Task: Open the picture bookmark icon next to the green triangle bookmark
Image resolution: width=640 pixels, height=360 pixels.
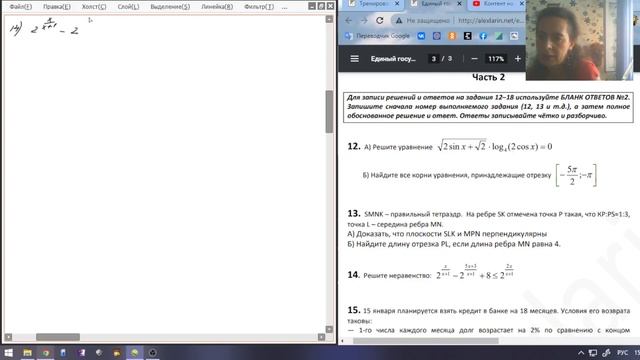Action: 514,36
